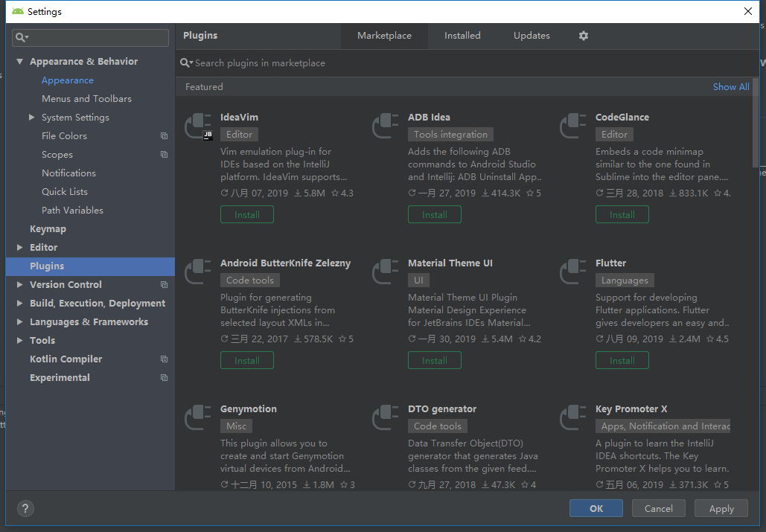Click the Apply button
The height and width of the screenshot is (532, 766).
click(x=721, y=509)
